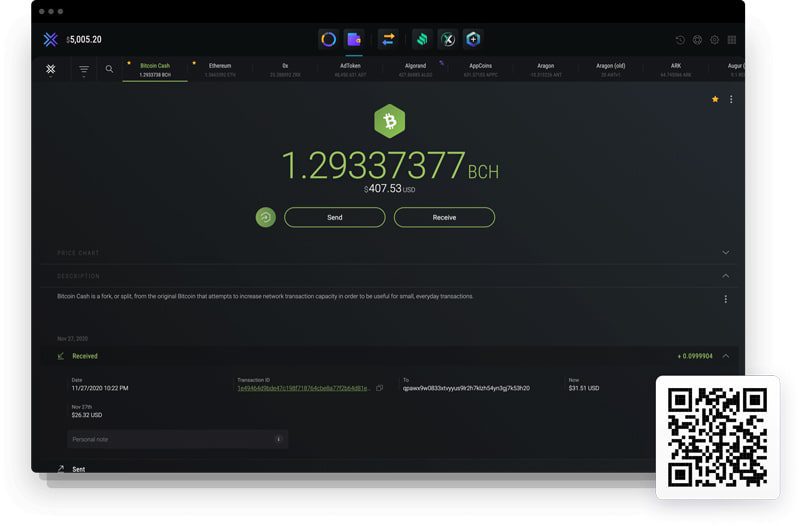Click the round green exchange button beside Send
Screen dimensions: 800x526
coord(266,217)
